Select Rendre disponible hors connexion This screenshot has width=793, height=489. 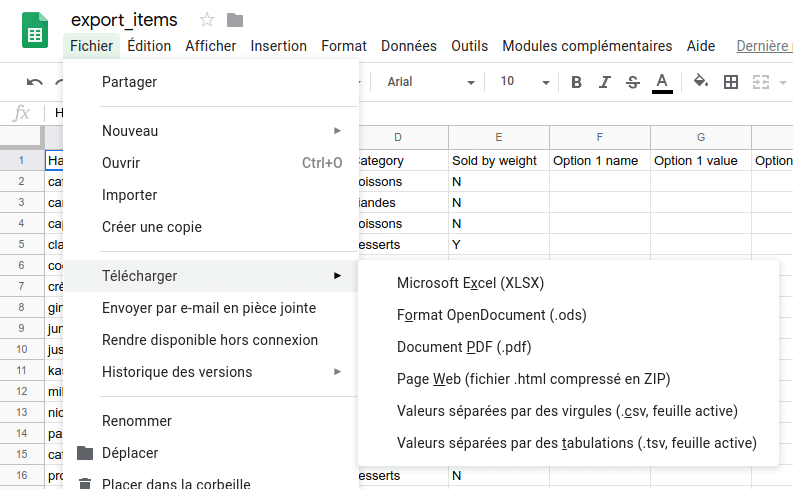[x=211, y=340]
